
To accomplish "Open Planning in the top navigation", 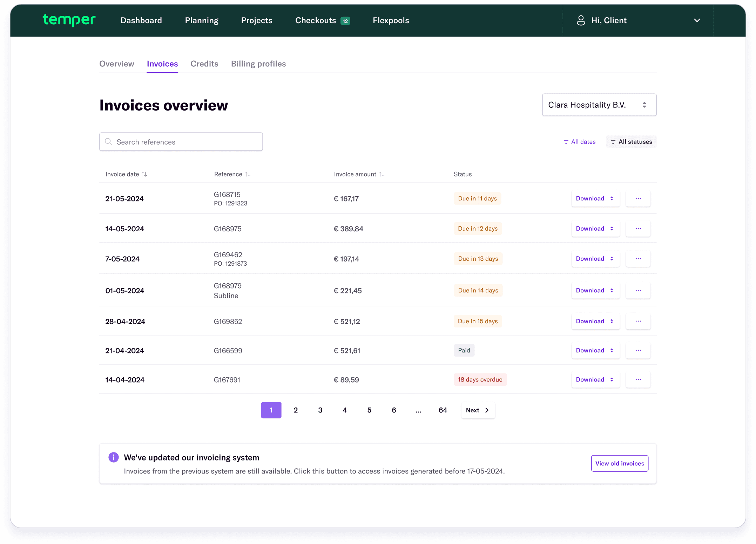I will (x=202, y=20).
